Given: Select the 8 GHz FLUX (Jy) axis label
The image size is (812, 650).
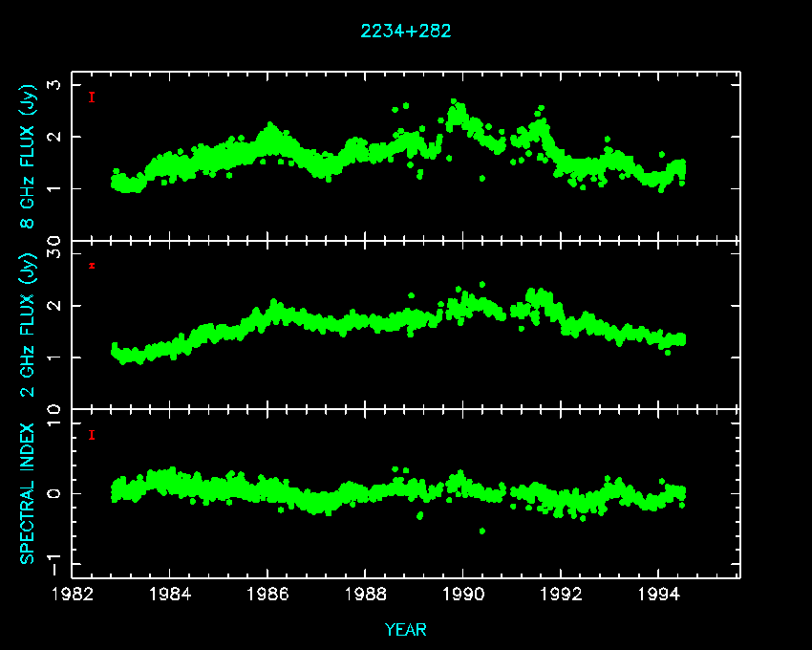Looking at the screenshot, I should (29, 157).
